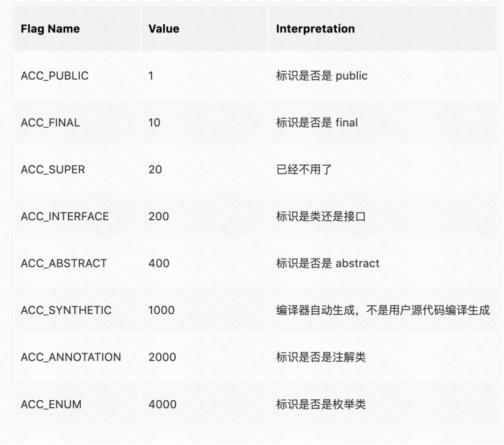The height and width of the screenshot is (445, 504).
Task: Click the "已经不用了" interpretation text
Action: pos(304,170)
